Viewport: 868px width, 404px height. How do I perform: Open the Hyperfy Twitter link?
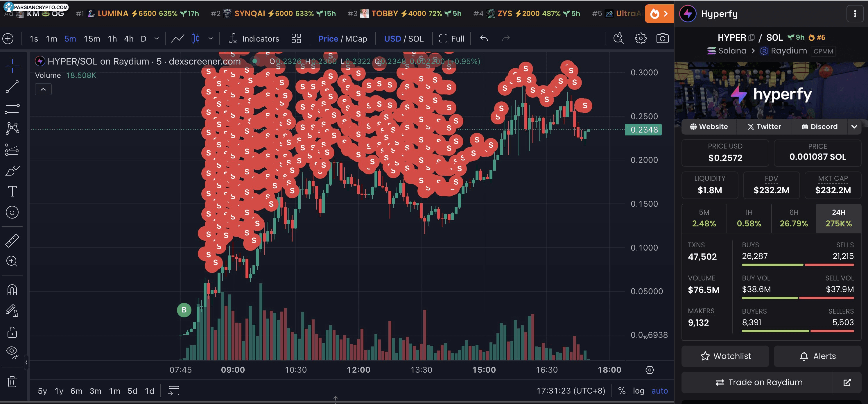(764, 126)
